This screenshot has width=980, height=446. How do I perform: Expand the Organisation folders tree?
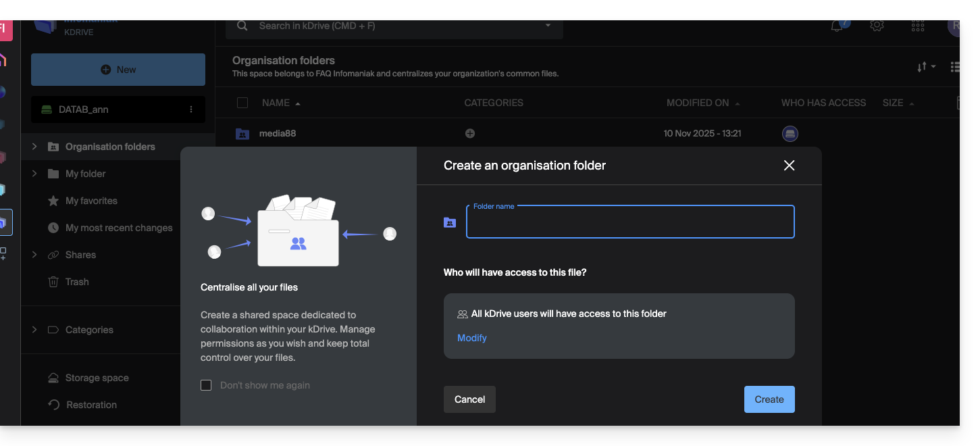[34, 147]
